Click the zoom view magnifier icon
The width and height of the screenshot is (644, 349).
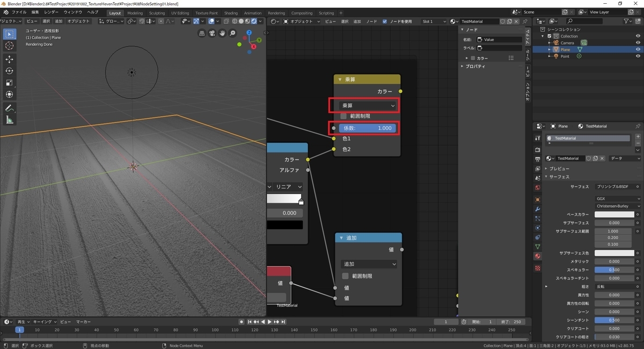click(232, 33)
